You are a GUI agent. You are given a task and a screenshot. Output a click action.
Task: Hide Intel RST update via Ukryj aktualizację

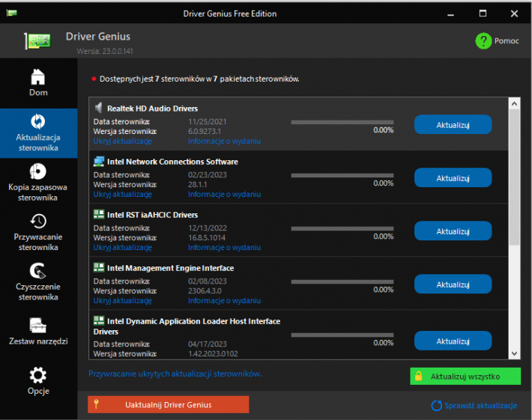tap(122, 248)
